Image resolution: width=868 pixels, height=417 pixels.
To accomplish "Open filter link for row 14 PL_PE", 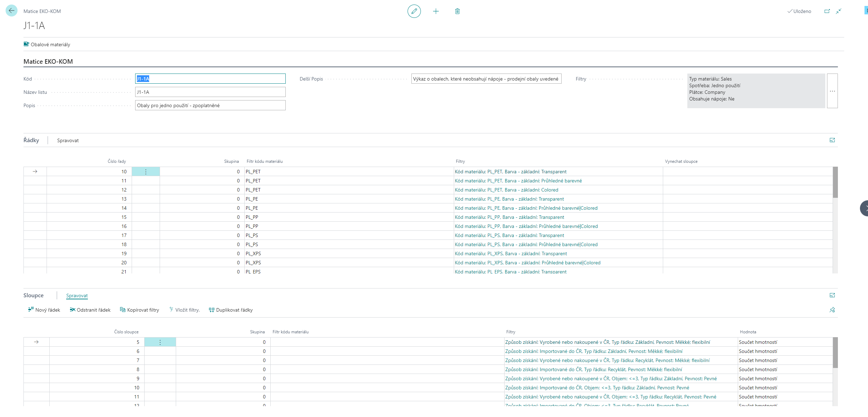I will point(526,208).
